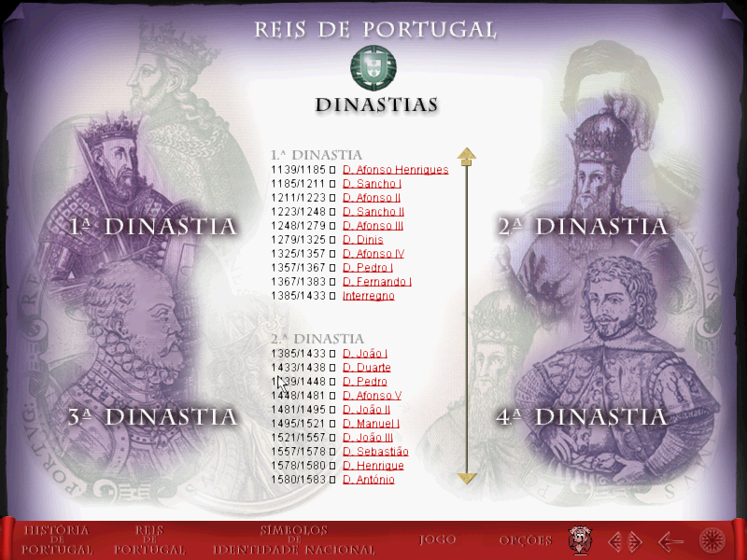Open the D. António link
Screen dimensions: 747x560
coord(369,480)
